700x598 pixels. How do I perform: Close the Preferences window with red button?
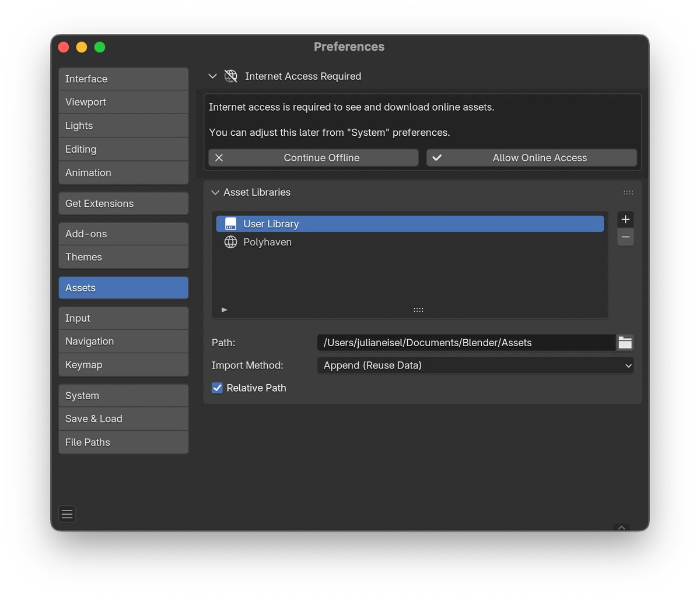coord(64,47)
